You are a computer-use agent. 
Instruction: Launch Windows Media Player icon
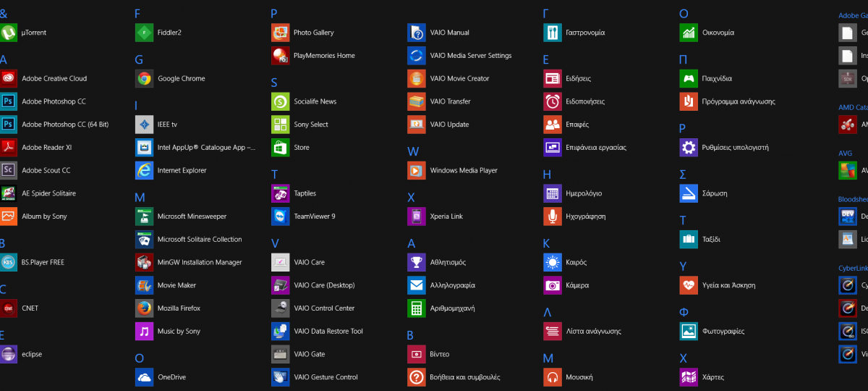pyautogui.click(x=417, y=170)
